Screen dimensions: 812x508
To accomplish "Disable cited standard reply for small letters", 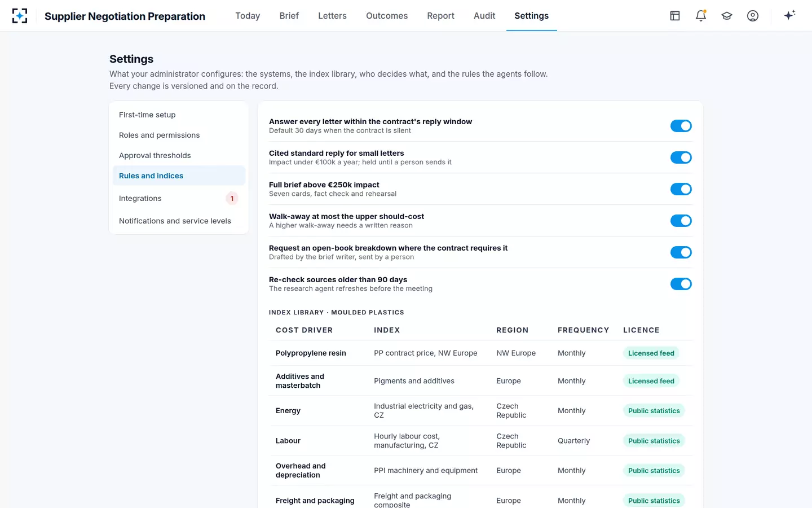I will coord(681,157).
